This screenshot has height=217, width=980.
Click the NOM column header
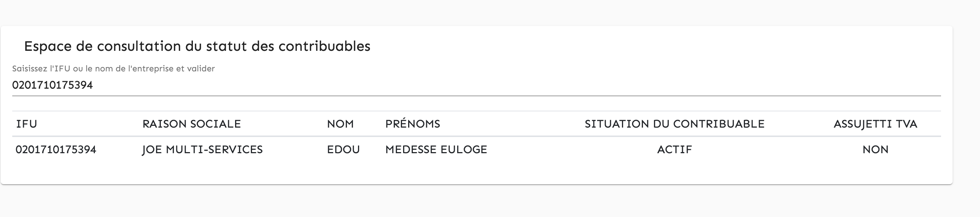tap(340, 124)
